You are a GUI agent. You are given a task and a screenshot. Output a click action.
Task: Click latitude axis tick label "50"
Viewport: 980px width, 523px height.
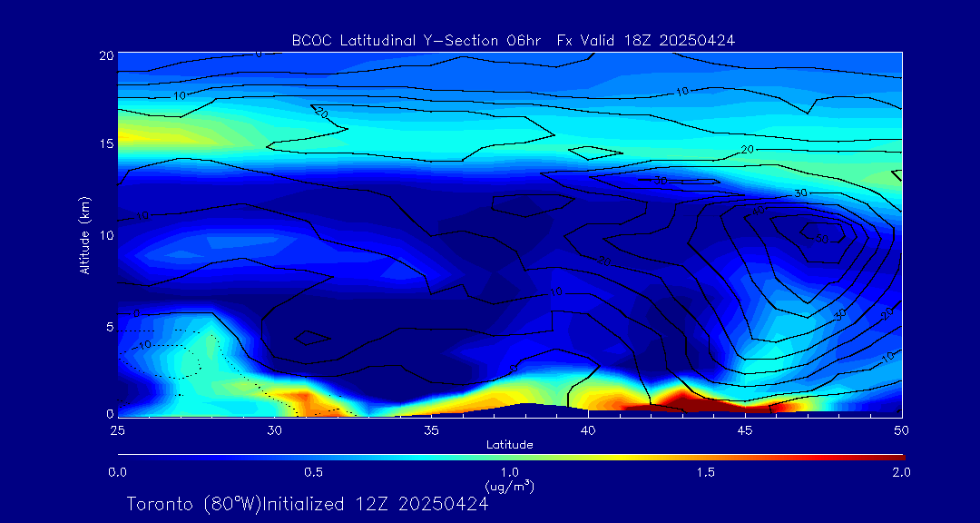[x=902, y=430]
